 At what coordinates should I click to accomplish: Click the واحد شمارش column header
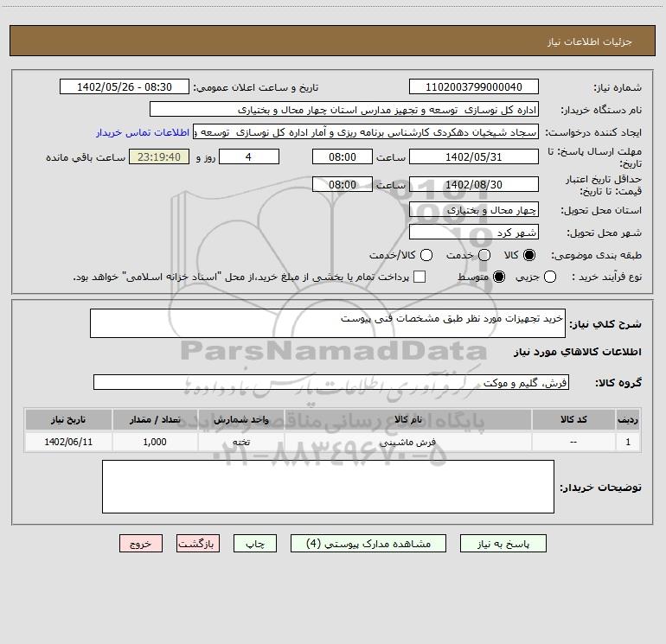(240, 420)
